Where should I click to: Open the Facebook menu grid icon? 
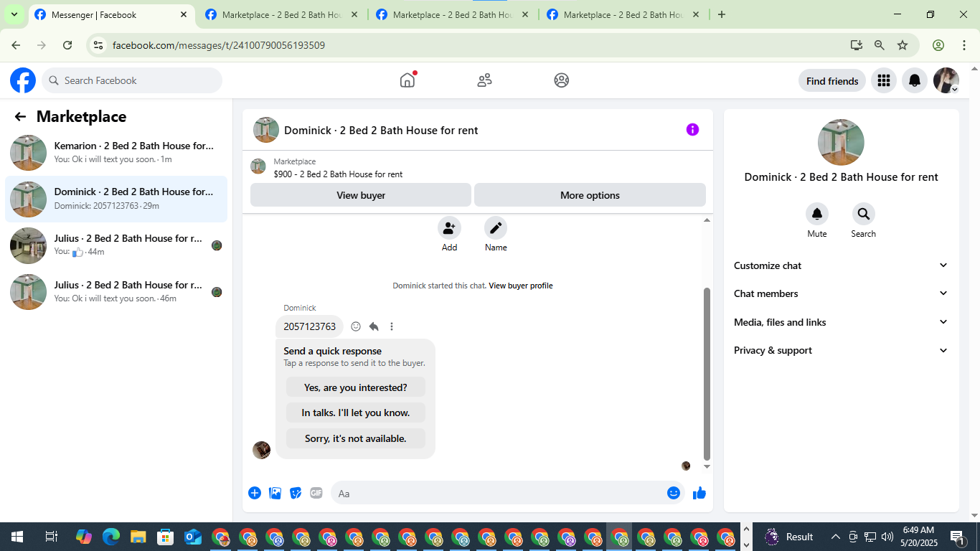tap(884, 80)
